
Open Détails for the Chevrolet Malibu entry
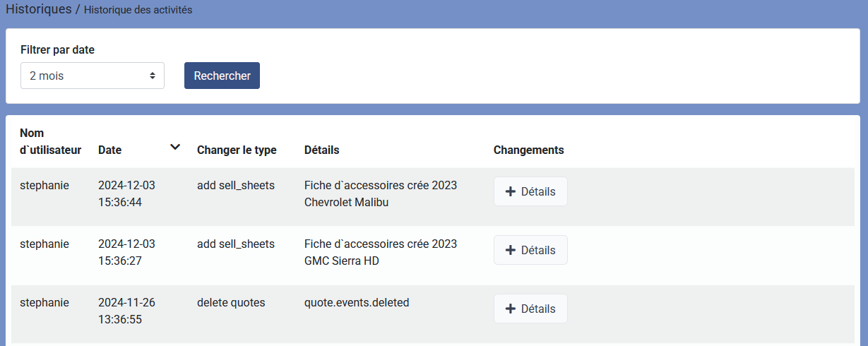click(530, 192)
